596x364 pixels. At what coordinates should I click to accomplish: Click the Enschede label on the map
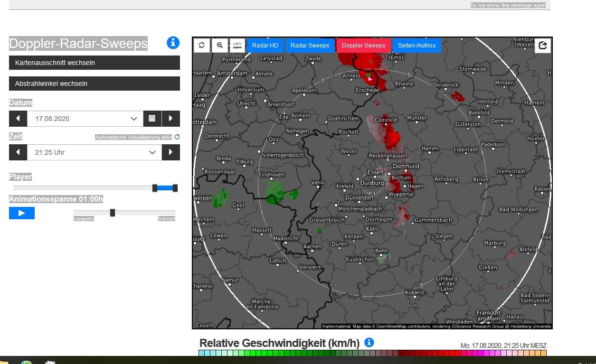pos(367,90)
